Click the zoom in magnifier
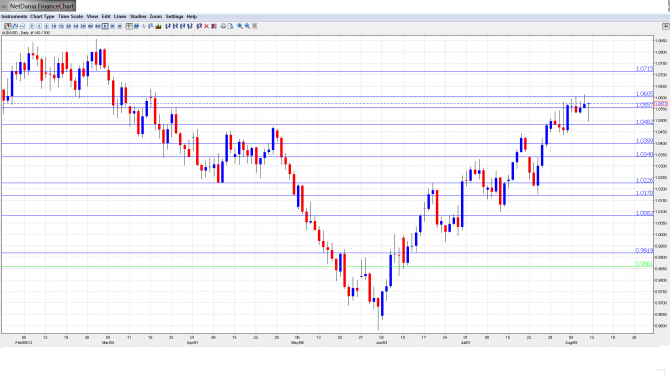Viewport: 670px width, 376px height. [240, 26]
